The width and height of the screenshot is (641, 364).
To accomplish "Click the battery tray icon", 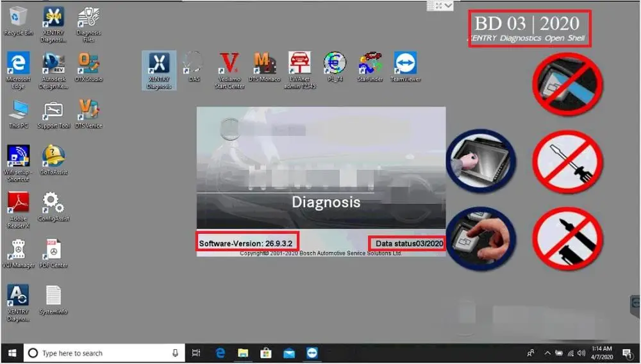I will pyautogui.click(x=559, y=353).
